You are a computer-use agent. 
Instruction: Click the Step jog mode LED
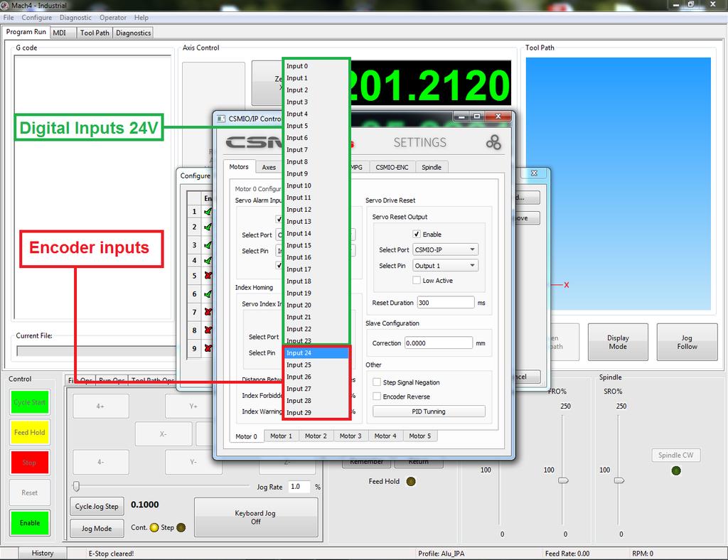click(x=181, y=527)
